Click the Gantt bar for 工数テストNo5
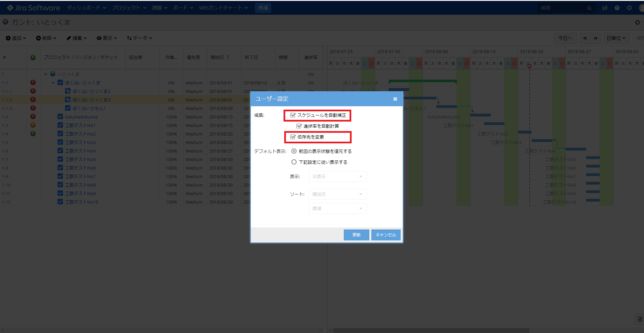The width and height of the screenshot is (644, 333). point(593,158)
